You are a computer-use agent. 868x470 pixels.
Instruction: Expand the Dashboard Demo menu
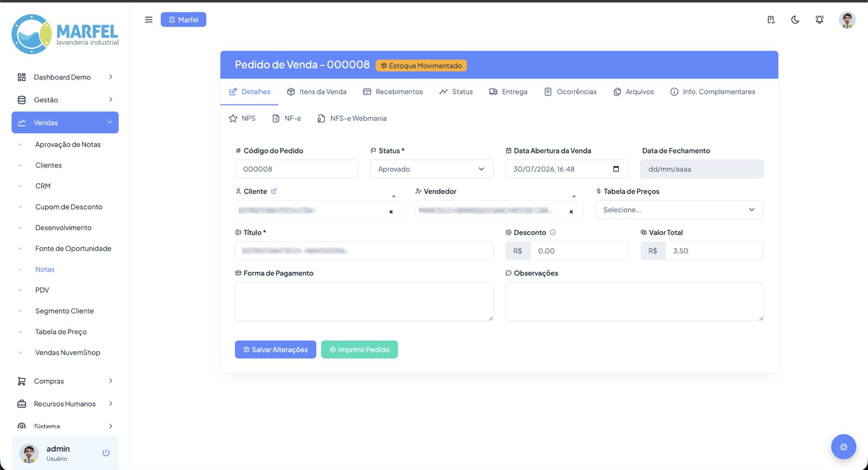coord(65,77)
